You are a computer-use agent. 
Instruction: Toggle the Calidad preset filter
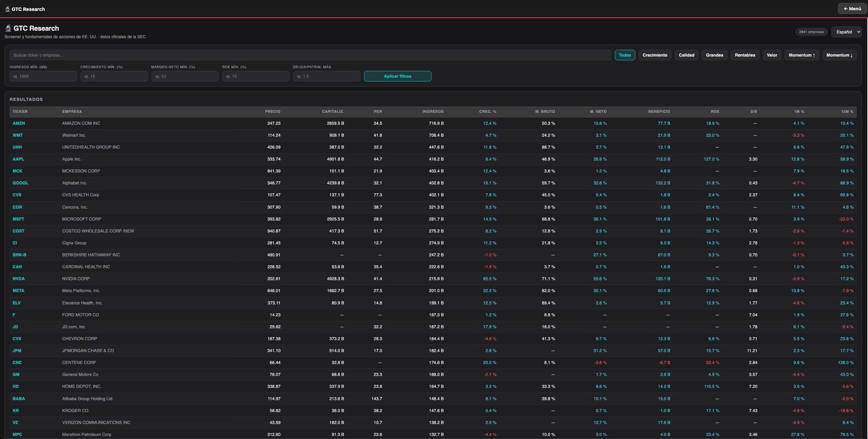686,55
